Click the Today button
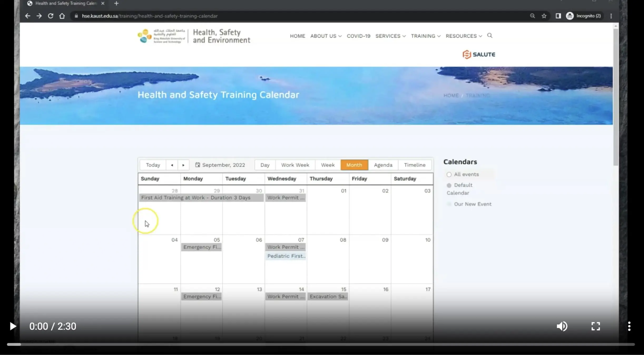 pos(153,165)
